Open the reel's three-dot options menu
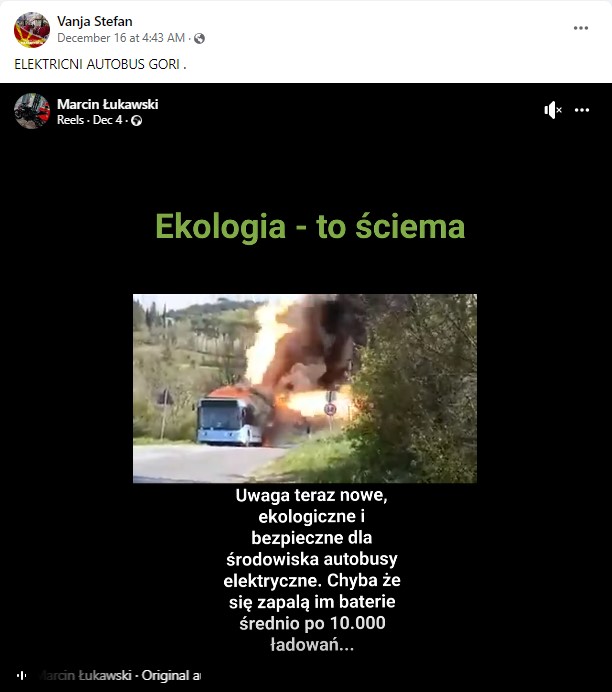 tap(582, 110)
